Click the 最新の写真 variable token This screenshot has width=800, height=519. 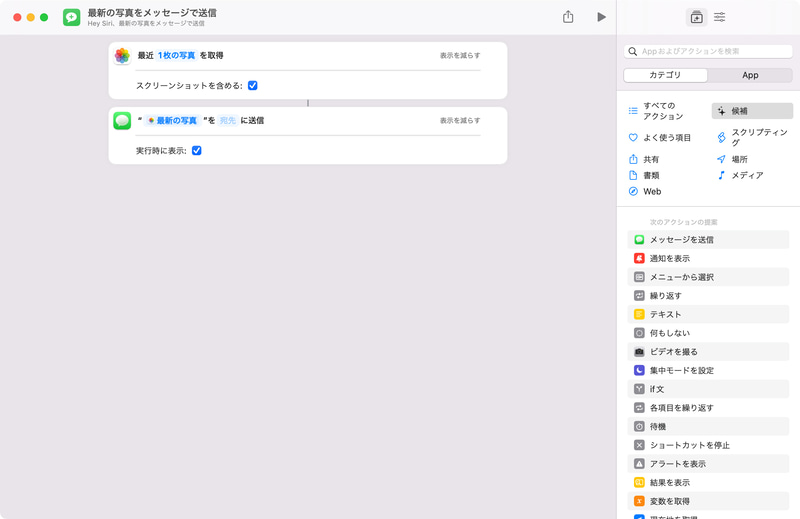pyautogui.click(x=172, y=120)
